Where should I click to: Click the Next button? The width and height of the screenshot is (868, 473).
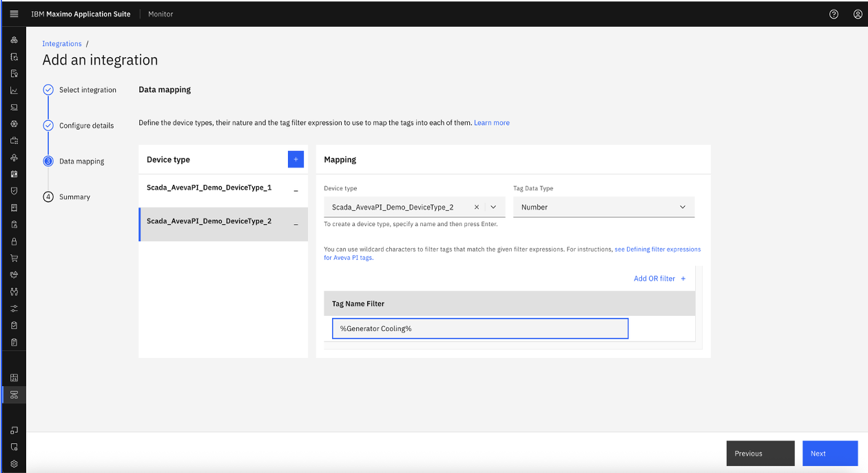(x=830, y=454)
